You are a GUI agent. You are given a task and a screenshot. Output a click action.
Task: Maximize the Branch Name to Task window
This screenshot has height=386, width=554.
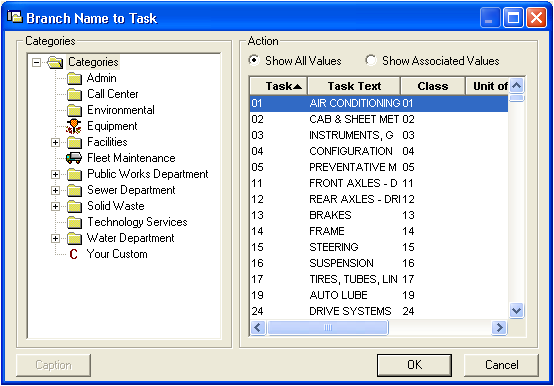(513, 18)
